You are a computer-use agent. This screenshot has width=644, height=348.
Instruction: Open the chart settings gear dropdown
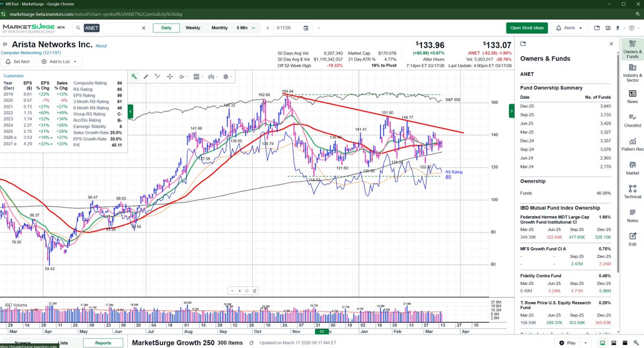pyautogui.click(x=228, y=77)
